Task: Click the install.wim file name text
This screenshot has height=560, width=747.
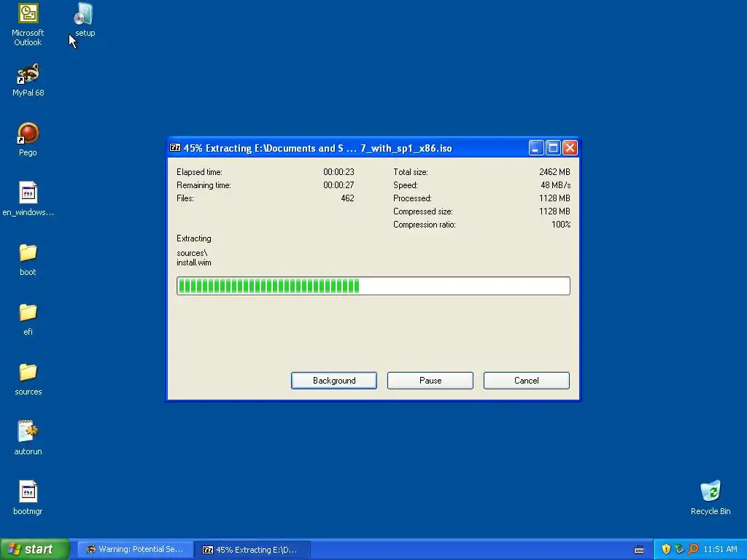Action: pyautogui.click(x=194, y=262)
